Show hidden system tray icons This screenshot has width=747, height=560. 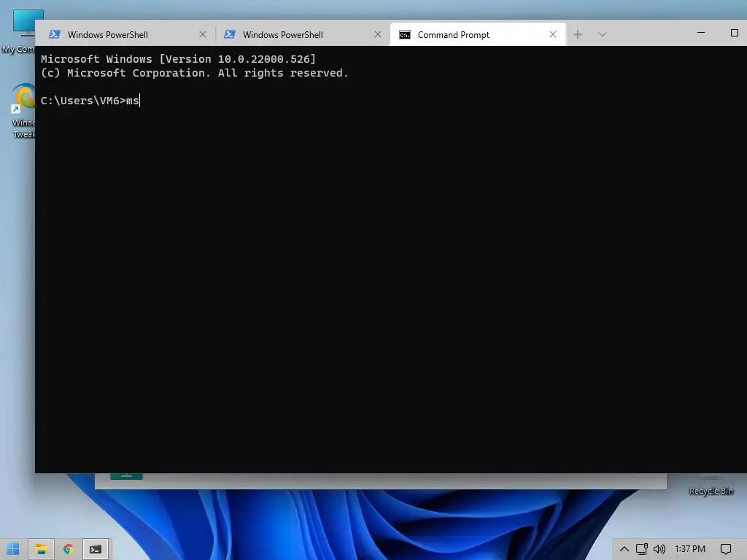coord(624,549)
